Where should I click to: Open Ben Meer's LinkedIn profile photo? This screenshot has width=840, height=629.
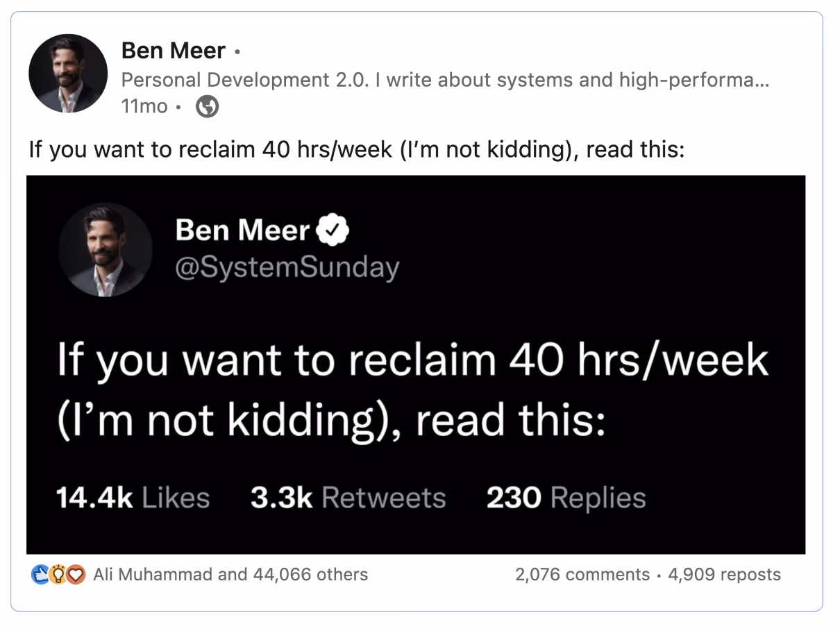tap(68, 74)
